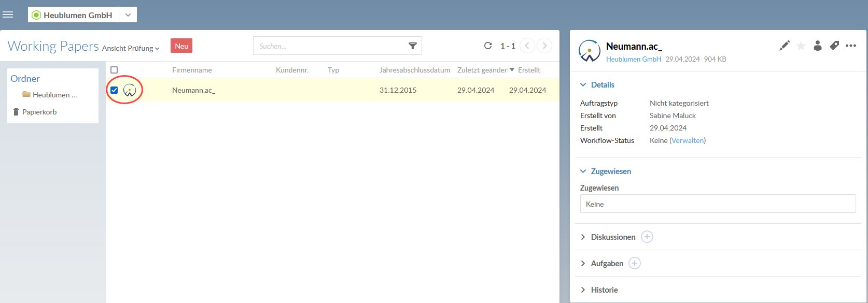Click the Sabine Maluck creator name
Viewport: 868px width, 303px height.
pyautogui.click(x=673, y=116)
